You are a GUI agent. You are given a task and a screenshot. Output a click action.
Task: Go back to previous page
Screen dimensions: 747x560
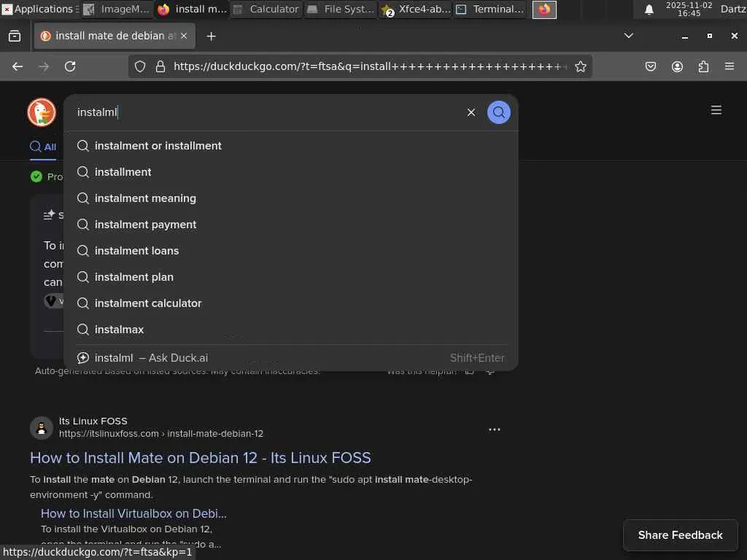pos(18,66)
